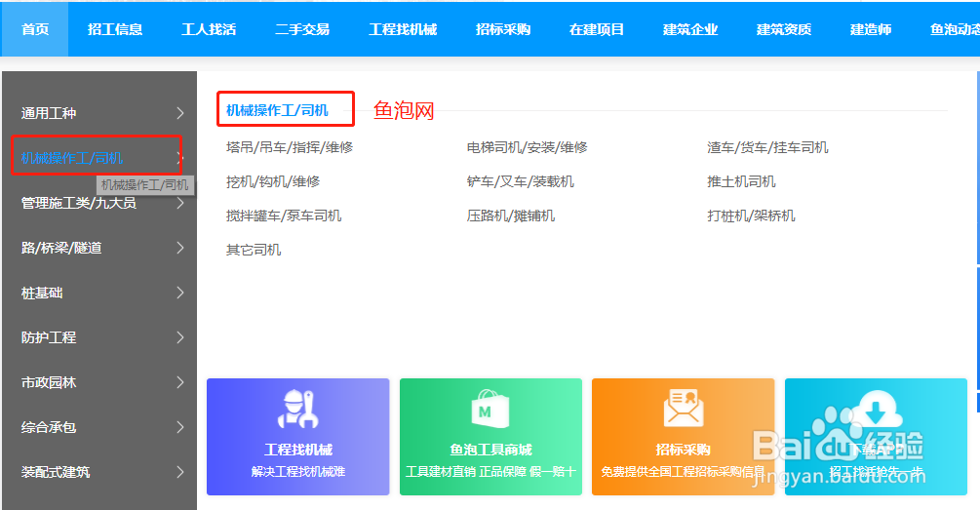
Task: Select 管理施工类/九大员 category in sidebar
Action: (79, 203)
